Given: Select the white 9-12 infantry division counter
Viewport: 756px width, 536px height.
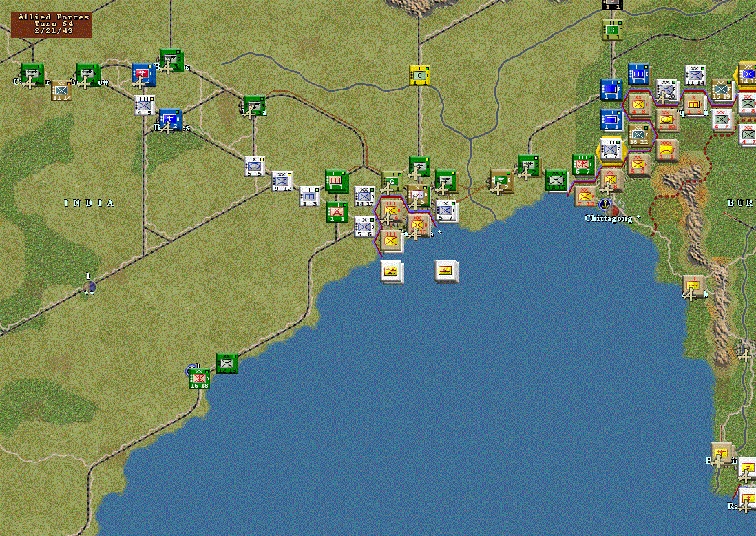Looking at the screenshot, I should pos(282,181).
